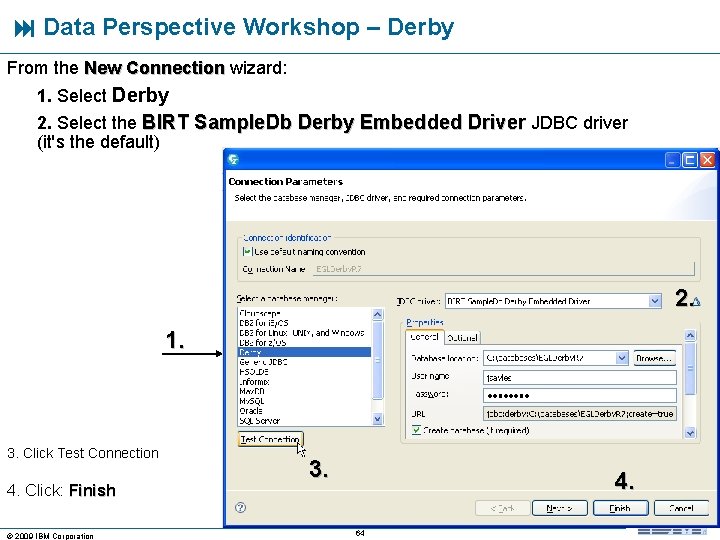720x540 pixels.
Task: Click the Back button
Action: tap(502, 508)
